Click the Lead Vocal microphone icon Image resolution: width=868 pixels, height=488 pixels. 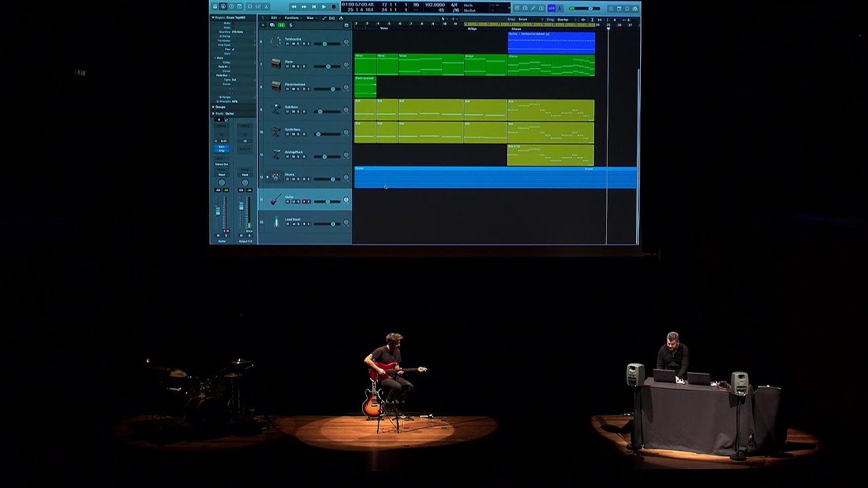(x=276, y=222)
